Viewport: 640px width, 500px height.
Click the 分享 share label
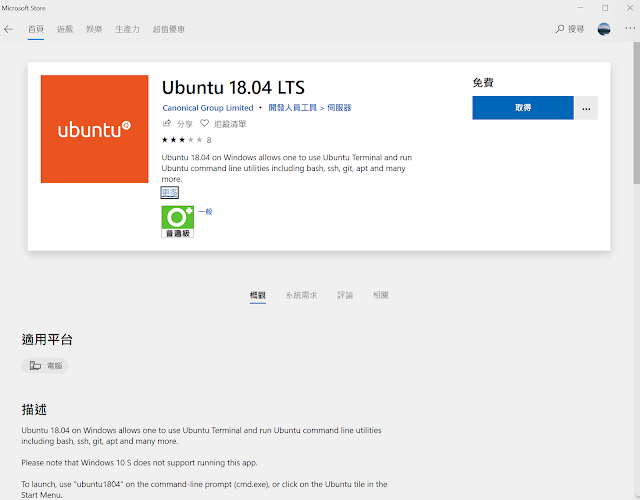click(184, 124)
